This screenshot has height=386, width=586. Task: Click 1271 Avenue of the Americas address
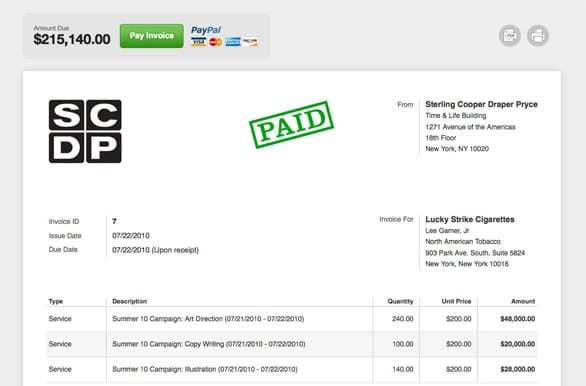click(470, 127)
